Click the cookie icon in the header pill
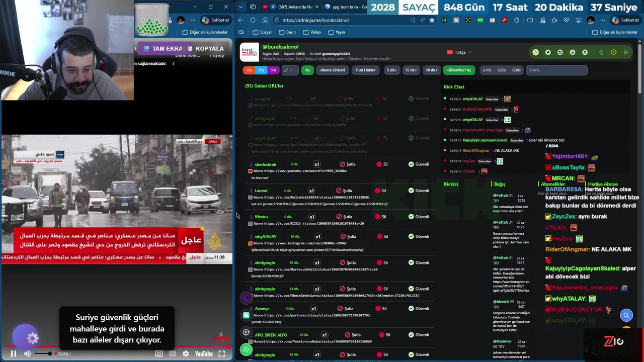644x362 pixels. (535, 52)
